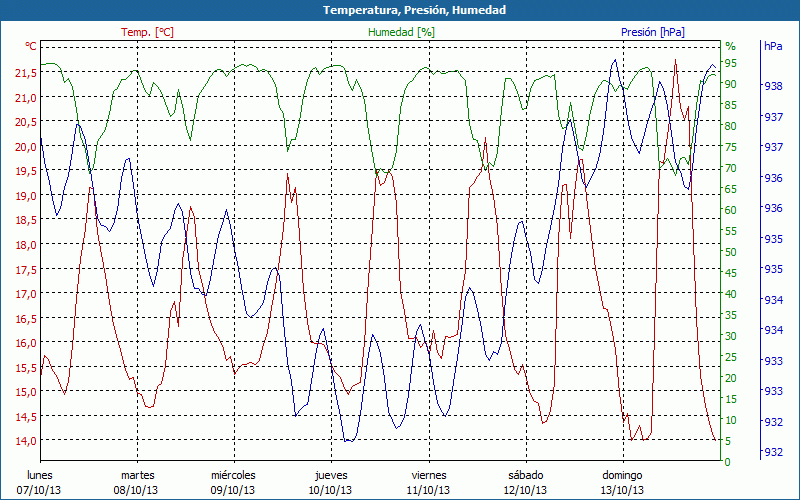Pick the 'martes 08/10/13' date label

(x=137, y=482)
